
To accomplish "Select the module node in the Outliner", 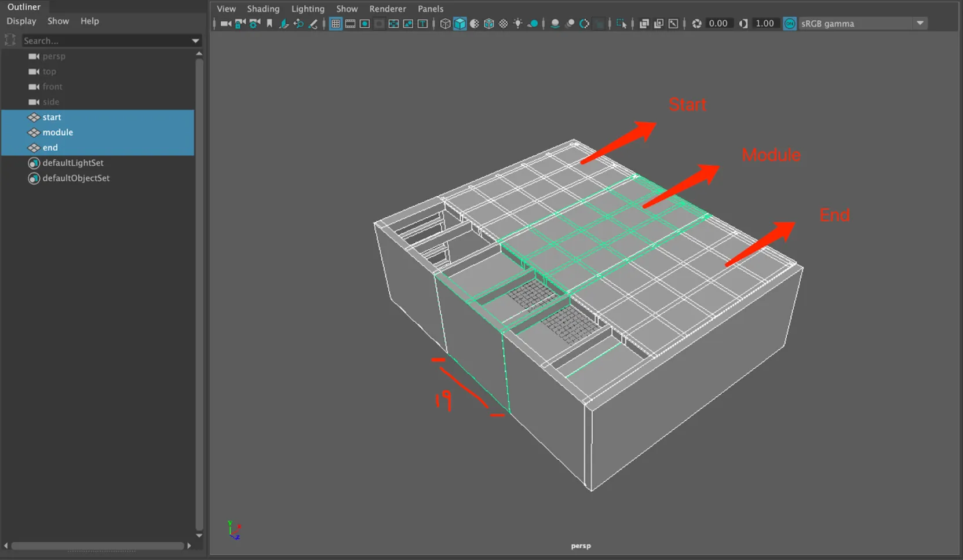I will click(x=58, y=132).
